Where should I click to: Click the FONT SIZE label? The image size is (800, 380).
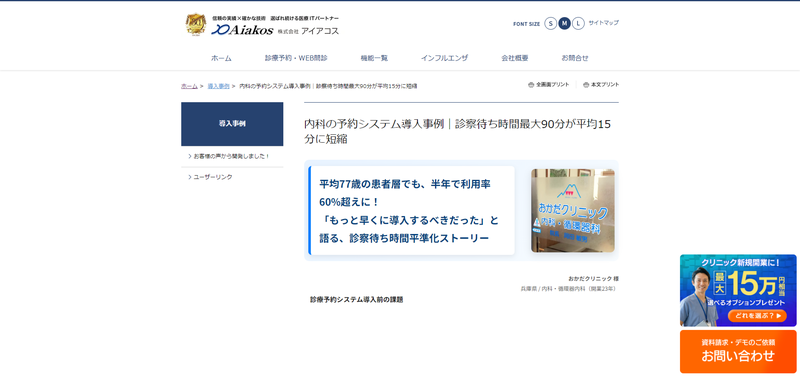527,24
